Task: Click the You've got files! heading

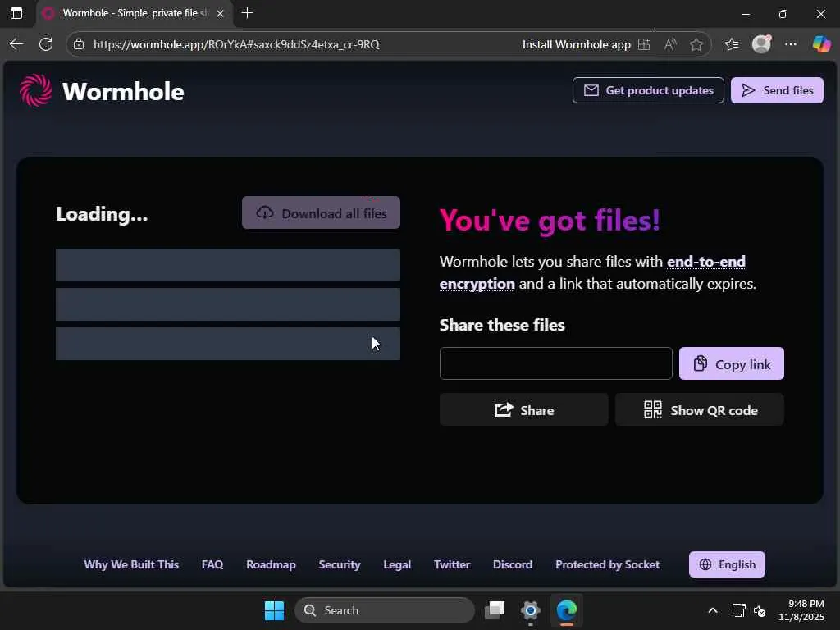Action: pyautogui.click(x=550, y=220)
